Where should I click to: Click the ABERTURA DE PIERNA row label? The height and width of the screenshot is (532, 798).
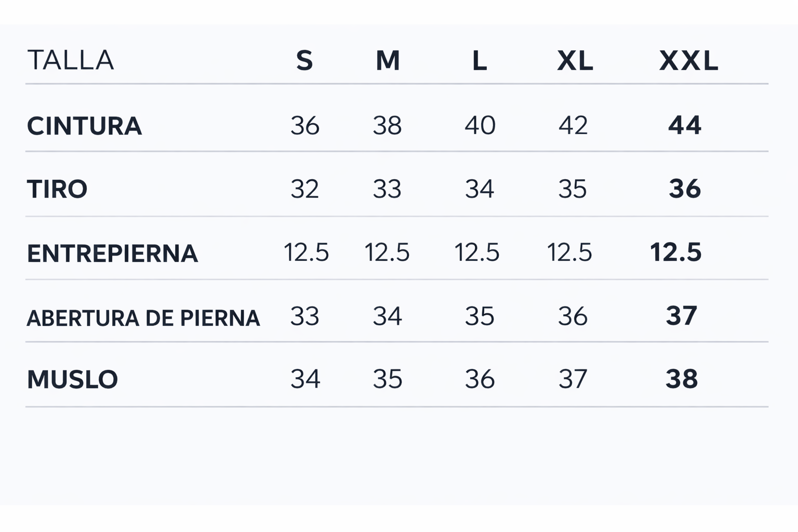(x=143, y=318)
